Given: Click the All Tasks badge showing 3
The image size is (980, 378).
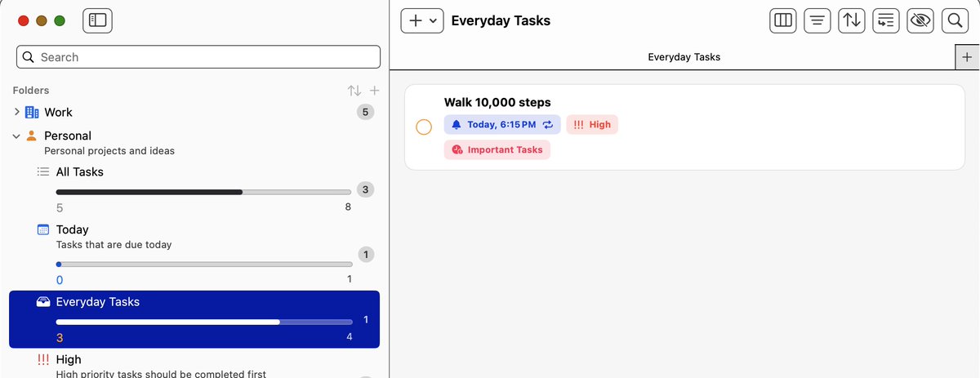Looking at the screenshot, I should 365,189.
